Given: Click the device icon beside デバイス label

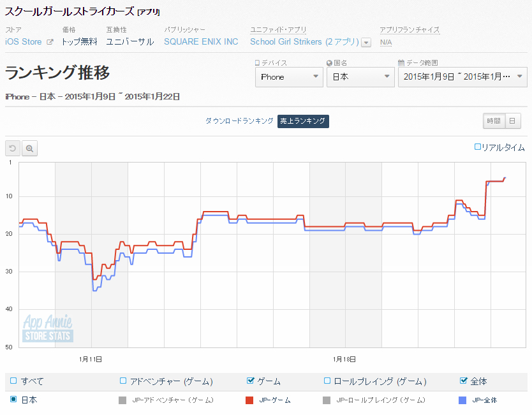Looking at the screenshot, I should (x=258, y=63).
